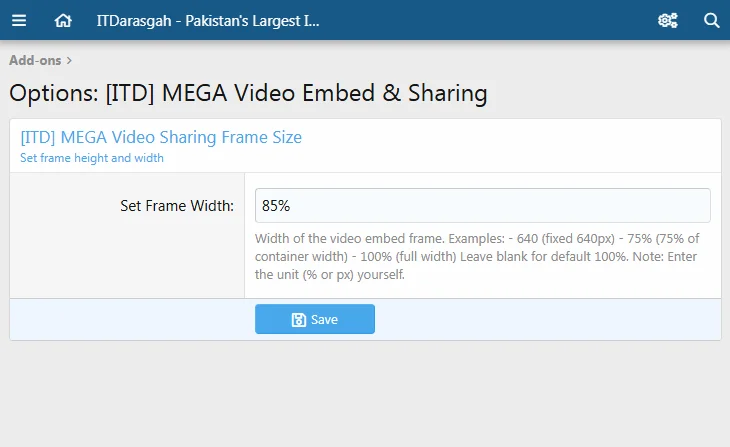Click the "Set frame height and width" description

point(92,158)
